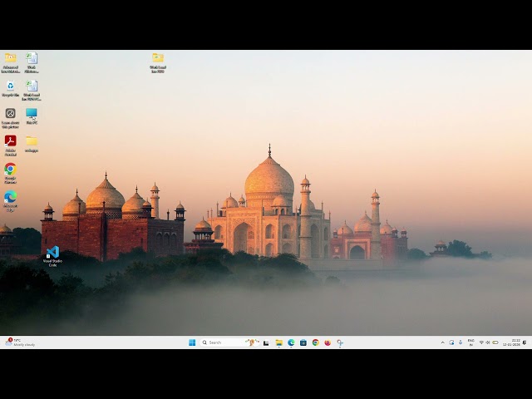532x399 pixels.
Task: Open File Explorer from the taskbar
Action: [x=279, y=342]
